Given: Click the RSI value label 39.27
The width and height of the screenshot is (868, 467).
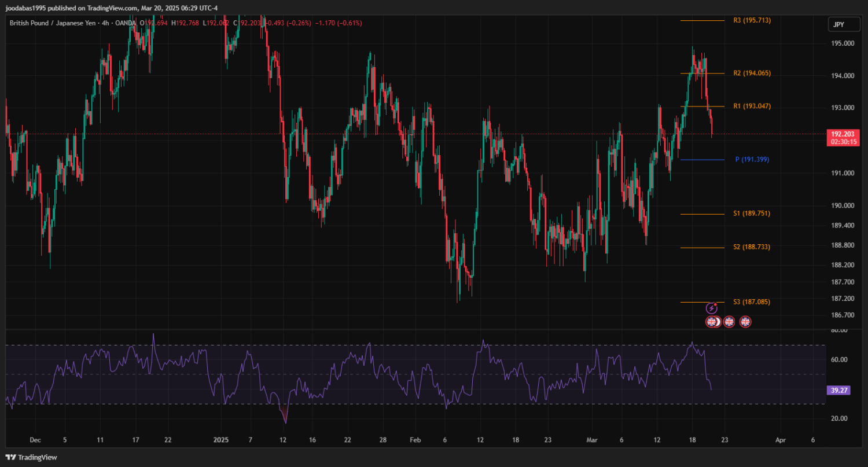Looking at the screenshot, I should [839, 391].
